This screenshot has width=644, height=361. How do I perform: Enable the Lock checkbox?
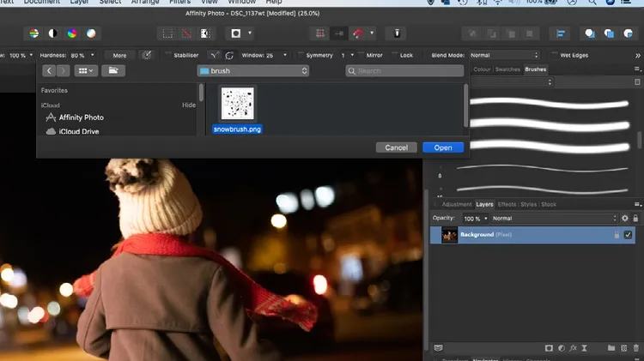point(395,55)
